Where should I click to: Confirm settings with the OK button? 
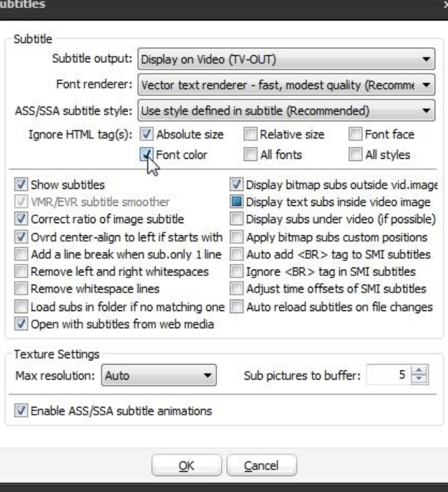pos(186,466)
